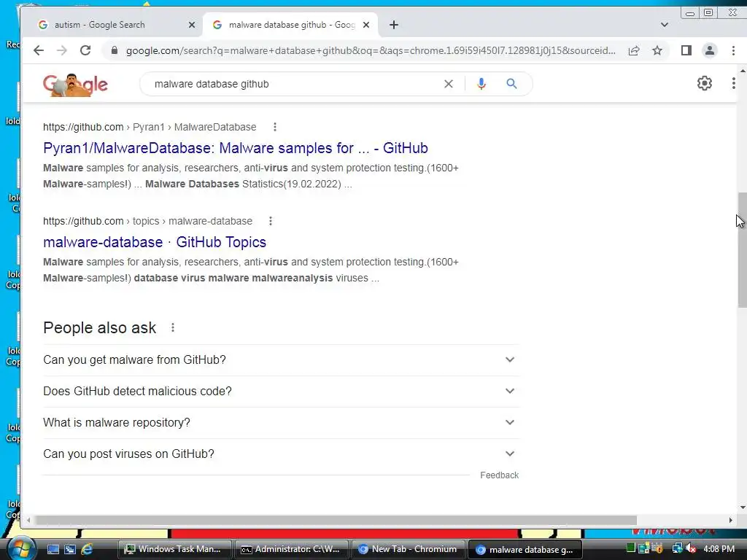Open Google quick settings gear
The height and width of the screenshot is (560, 747).
tap(705, 83)
